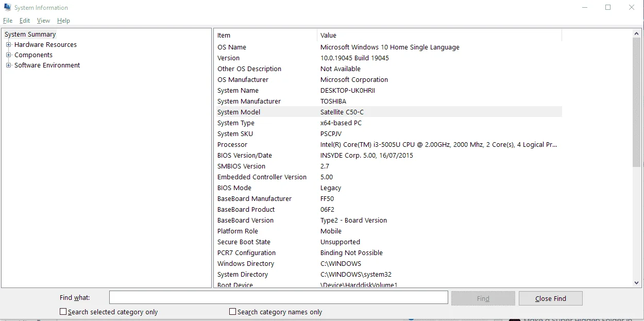Enable Search category names only
Image resolution: width=644 pixels, height=321 pixels.
[232, 312]
